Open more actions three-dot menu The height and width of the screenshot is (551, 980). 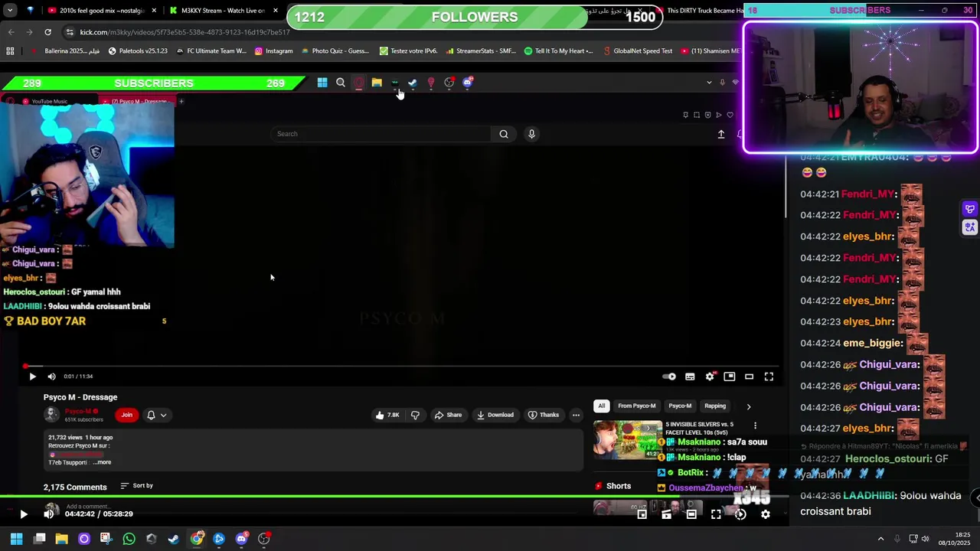click(576, 415)
